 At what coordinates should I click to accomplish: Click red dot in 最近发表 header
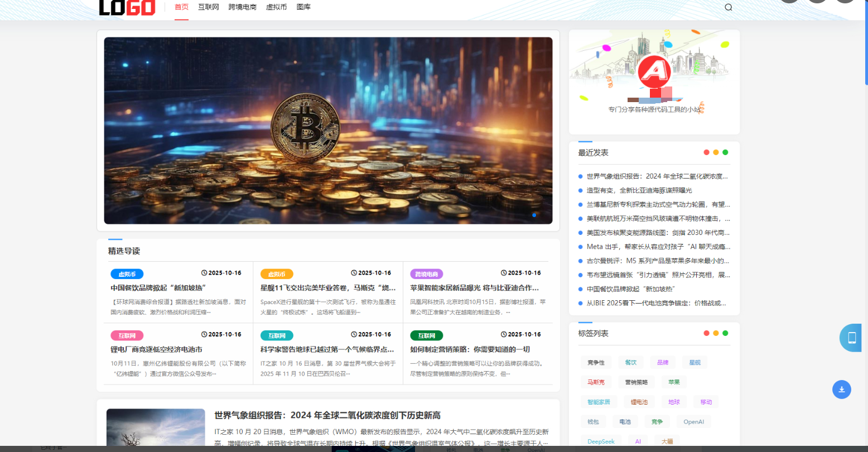(706, 152)
